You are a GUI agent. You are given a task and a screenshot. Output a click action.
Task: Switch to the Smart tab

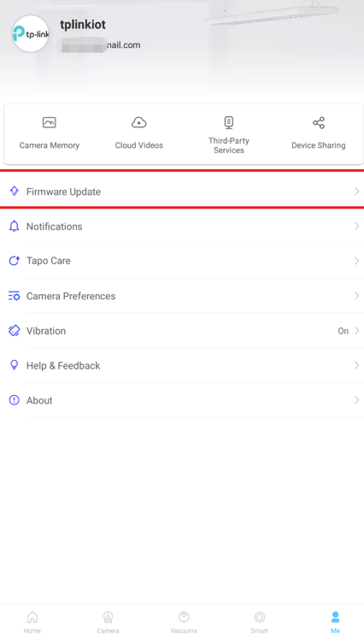pyautogui.click(x=259, y=622)
